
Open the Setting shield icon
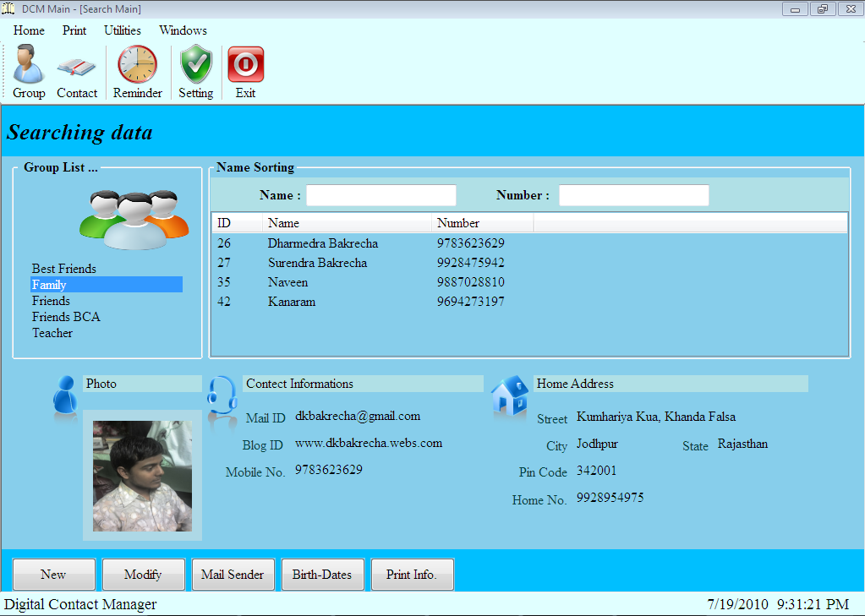(196, 72)
